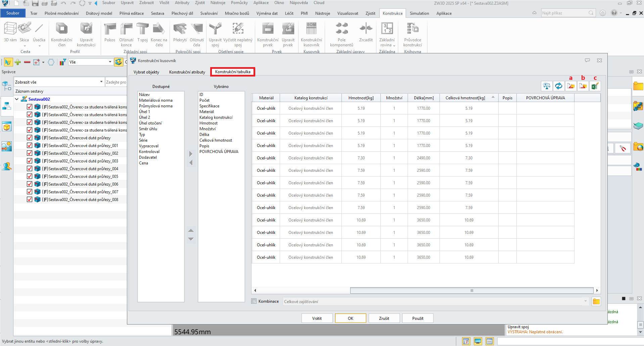Click the first document-to-folder icon
The height and width of the screenshot is (346, 644).
click(x=571, y=86)
